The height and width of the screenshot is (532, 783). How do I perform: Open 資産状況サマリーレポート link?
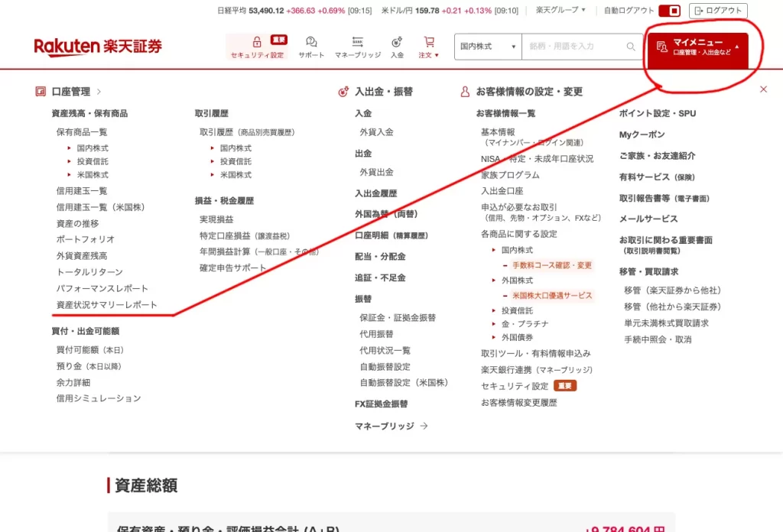(x=106, y=305)
